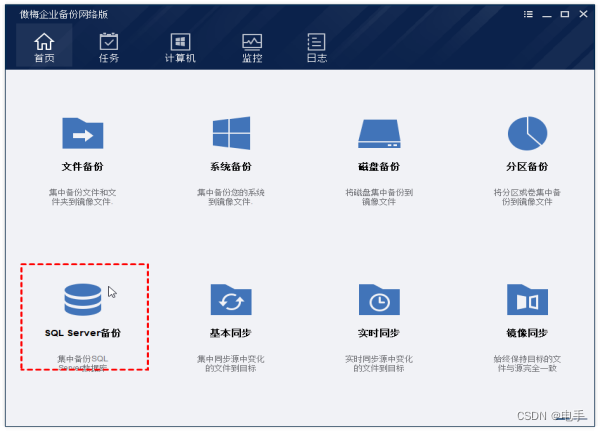Click the SQL Server备份 database icon
The width and height of the screenshot is (600, 431).
pos(83,299)
